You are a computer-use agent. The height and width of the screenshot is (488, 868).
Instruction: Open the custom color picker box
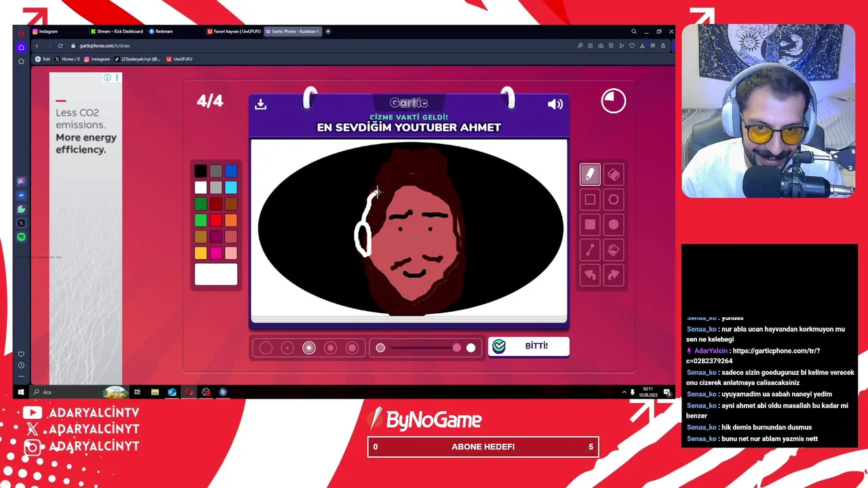click(x=216, y=274)
